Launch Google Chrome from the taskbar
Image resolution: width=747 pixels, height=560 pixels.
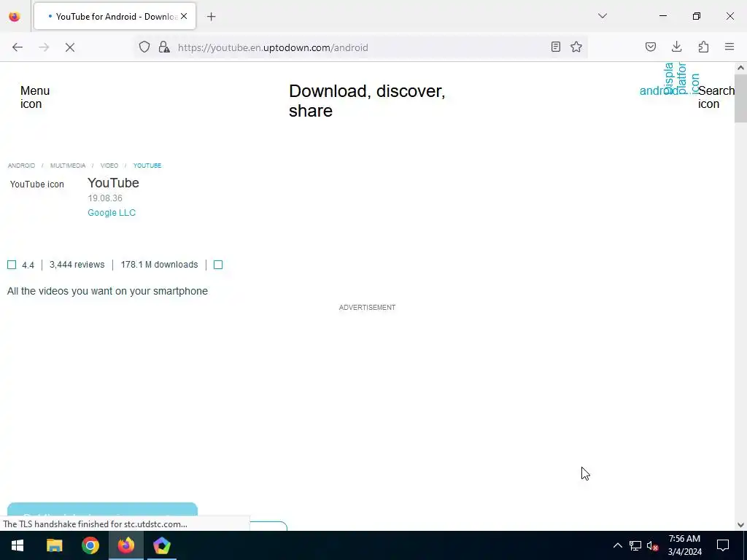[90, 545]
